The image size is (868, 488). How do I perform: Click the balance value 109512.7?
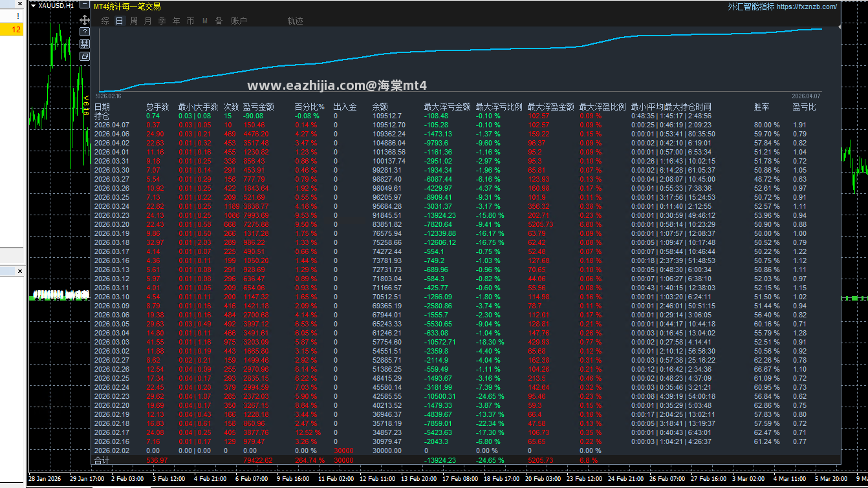(387, 116)
